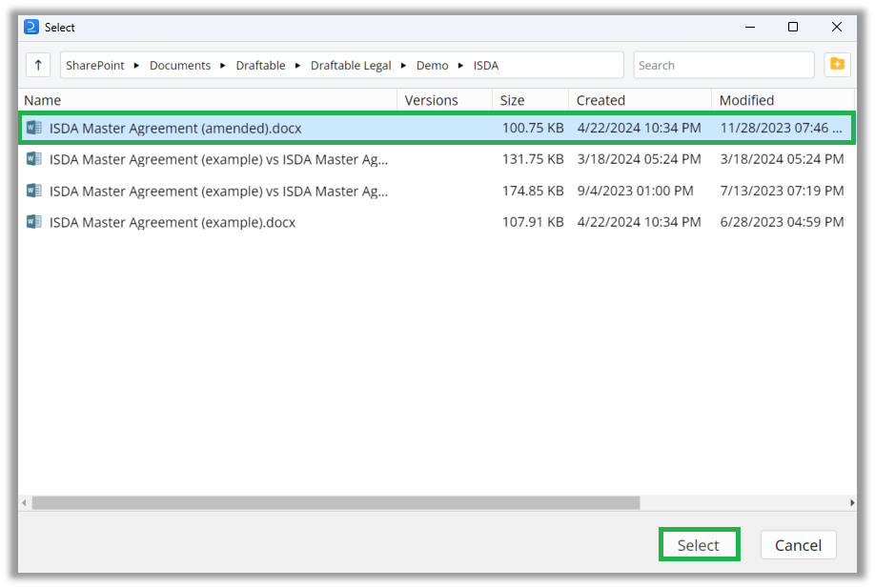This screenshot has height=588, width=875.
Task: Expand the arrow after Draftable in the breadcrumb
Action: click(298, 66)
